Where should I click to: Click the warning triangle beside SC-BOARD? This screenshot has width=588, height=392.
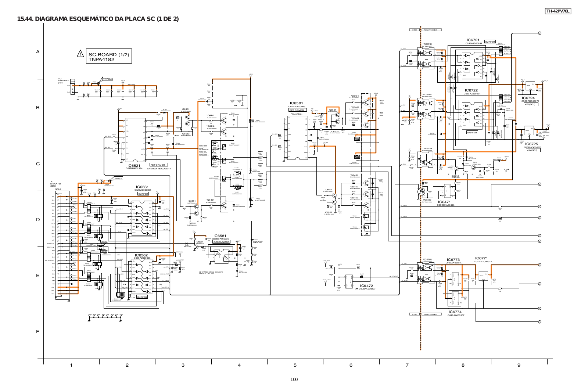coord(80,54)
